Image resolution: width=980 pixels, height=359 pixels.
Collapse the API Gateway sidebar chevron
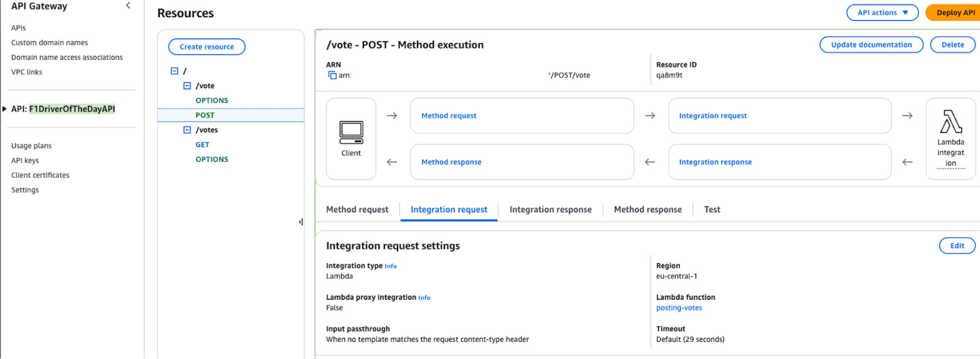(128, 6)
